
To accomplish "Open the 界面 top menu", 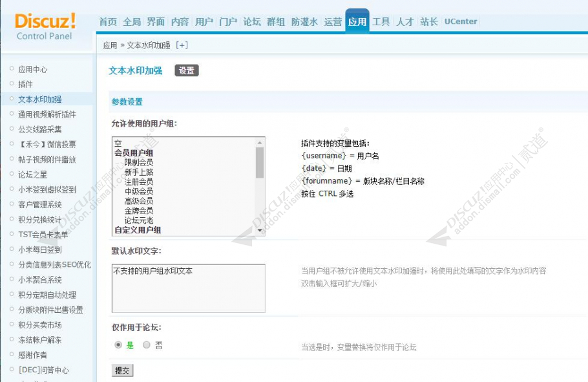I will (x=156, y=22).
